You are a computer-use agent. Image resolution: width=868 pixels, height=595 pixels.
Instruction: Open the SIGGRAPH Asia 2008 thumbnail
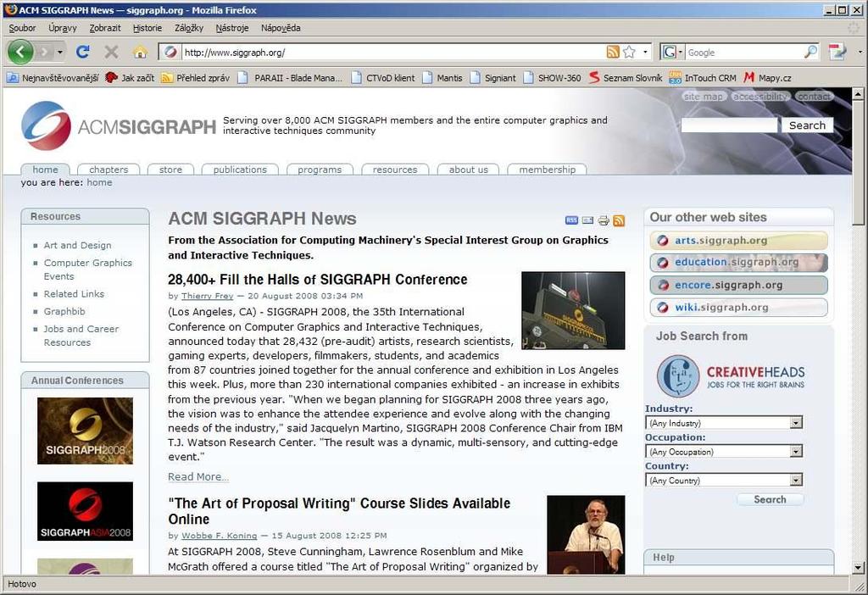pos(86,511)
